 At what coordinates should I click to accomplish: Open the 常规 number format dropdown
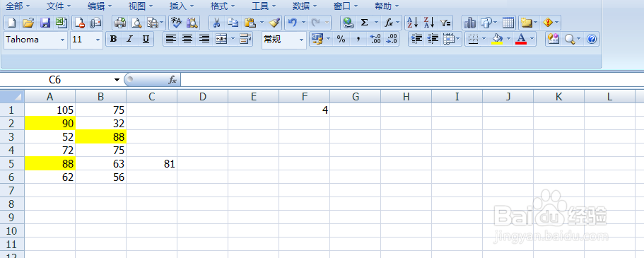pyautogui.click(x=301, y=40)
